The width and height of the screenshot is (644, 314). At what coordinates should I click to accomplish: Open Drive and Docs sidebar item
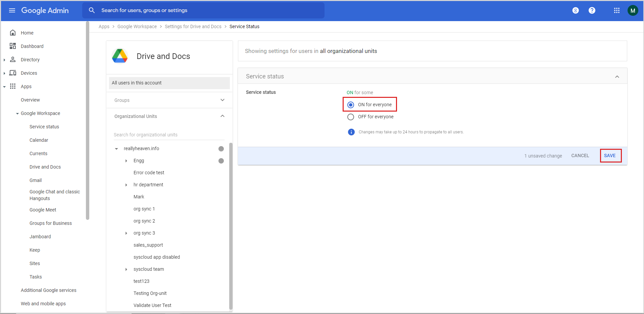pos(45,167)
